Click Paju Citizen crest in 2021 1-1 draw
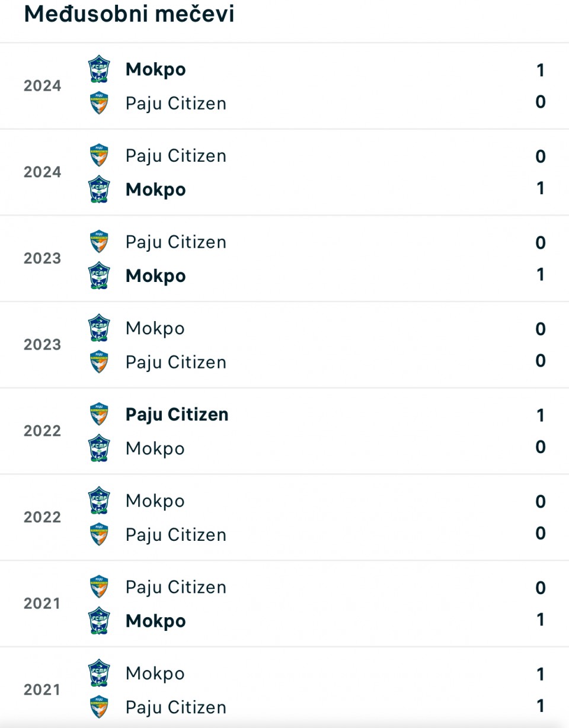This screenshot has height=728, width=569. tap(99, 707)
